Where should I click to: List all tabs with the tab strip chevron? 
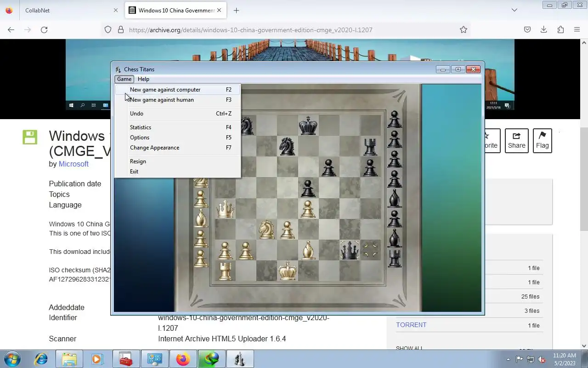pos(514,10)
